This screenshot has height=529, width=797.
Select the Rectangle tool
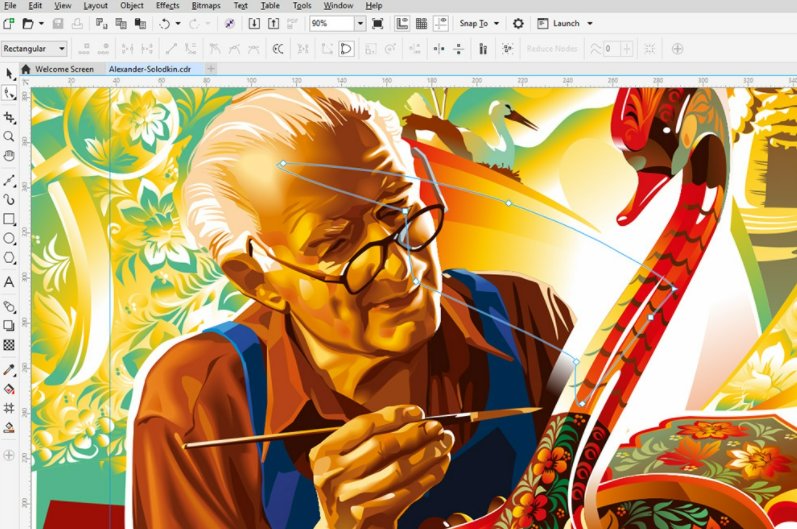tap(9, 218)
